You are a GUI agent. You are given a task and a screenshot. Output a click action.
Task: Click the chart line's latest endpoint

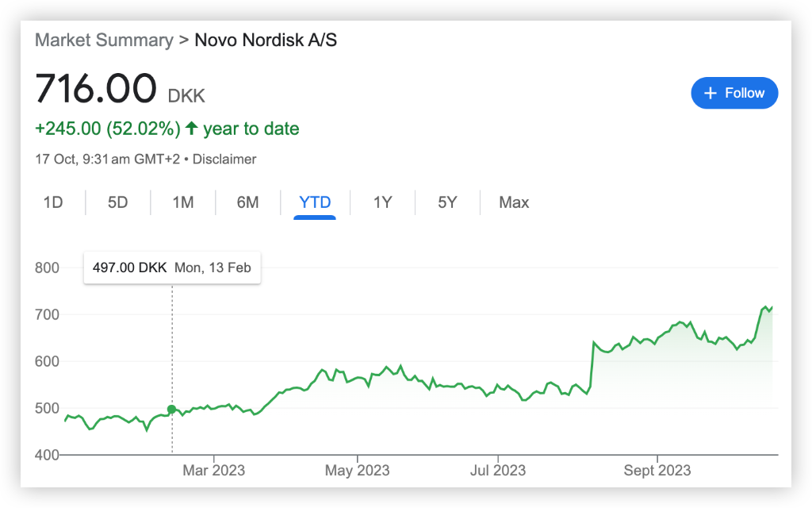772,307
